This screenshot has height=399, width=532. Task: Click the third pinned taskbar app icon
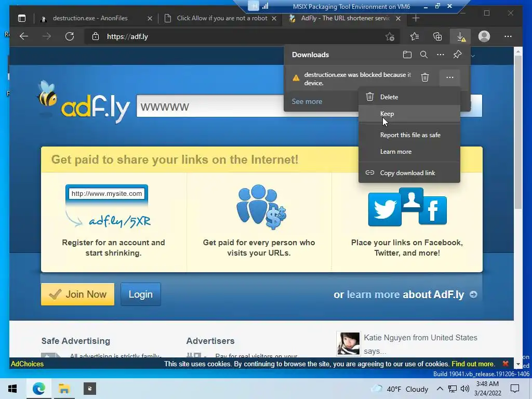tap(90, 389)
